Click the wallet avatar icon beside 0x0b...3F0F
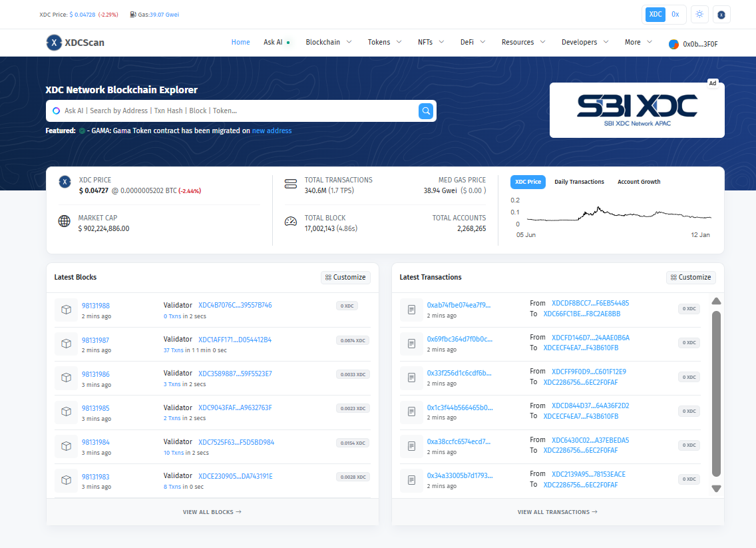The width and height of the screenshot is (756, 548). [x=673, y=45]
